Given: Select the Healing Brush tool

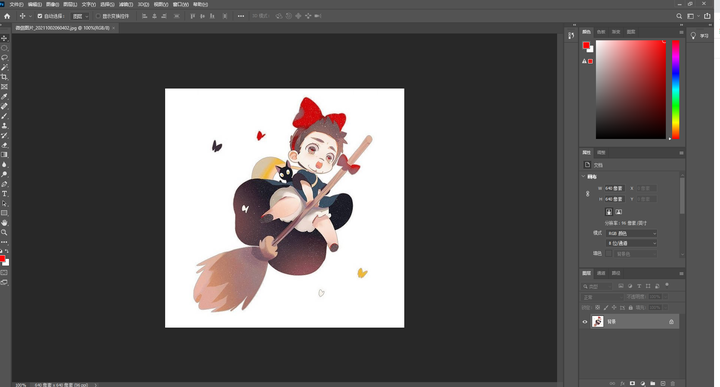Looking at the screenshot, I should click(x=4, y=106).
